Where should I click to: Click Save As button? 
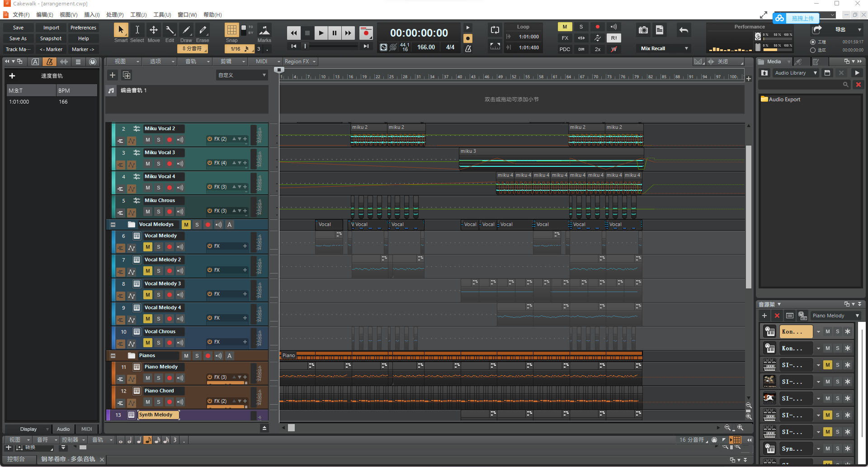point(18,38)
